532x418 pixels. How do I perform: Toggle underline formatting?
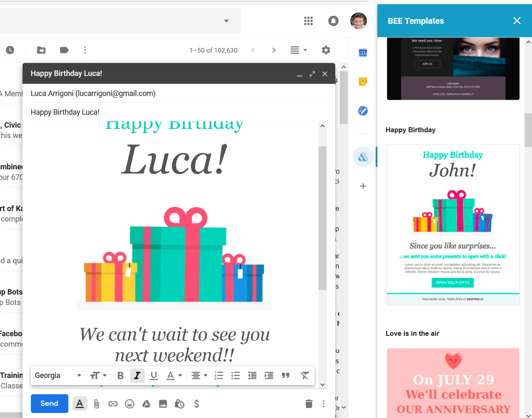click(154, 375)
